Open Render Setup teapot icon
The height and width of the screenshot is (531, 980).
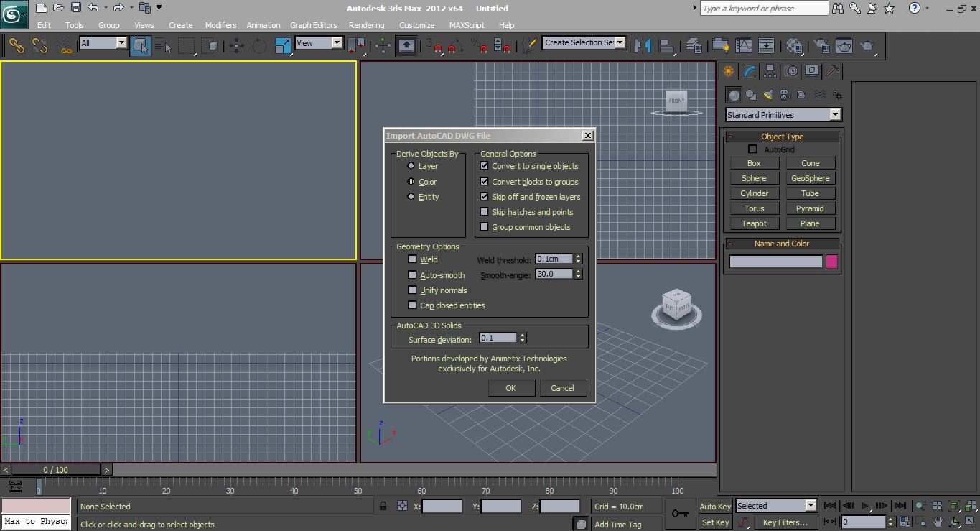[821, 46]
